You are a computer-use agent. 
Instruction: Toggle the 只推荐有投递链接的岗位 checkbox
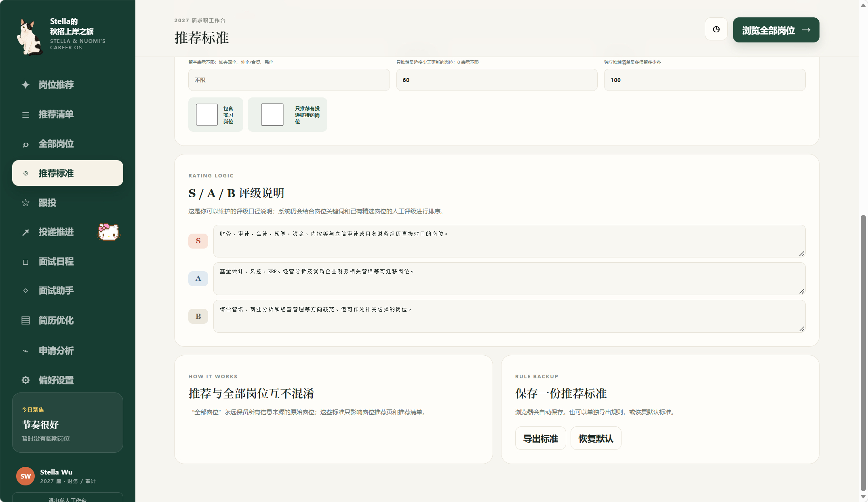coord(272,115)
